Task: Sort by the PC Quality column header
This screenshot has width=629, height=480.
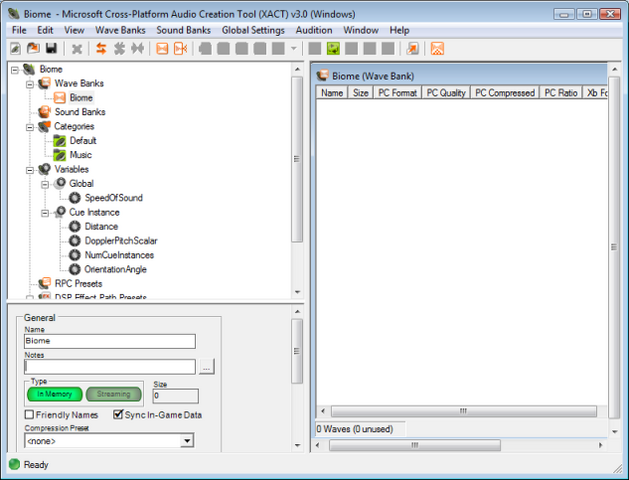Action: point(446,93)
